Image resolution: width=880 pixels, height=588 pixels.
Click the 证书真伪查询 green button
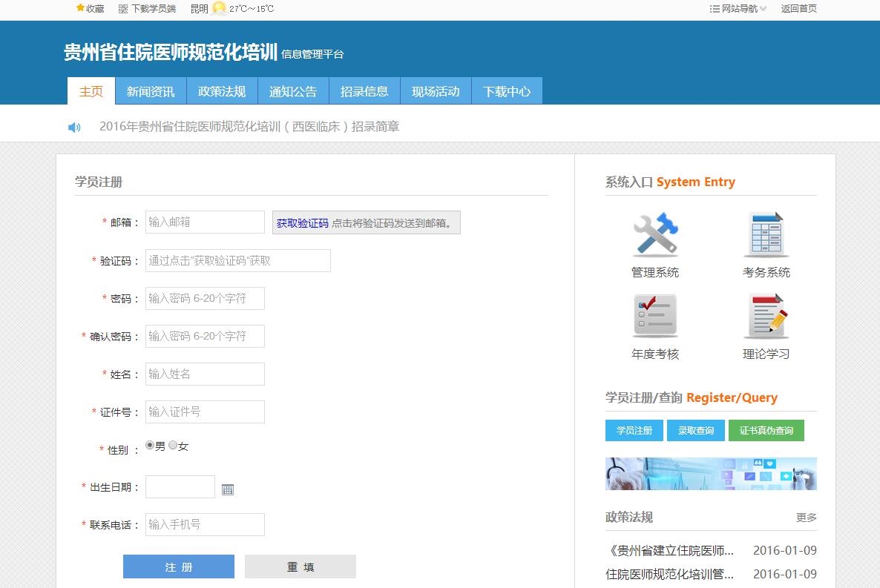[x=766, y=431]
